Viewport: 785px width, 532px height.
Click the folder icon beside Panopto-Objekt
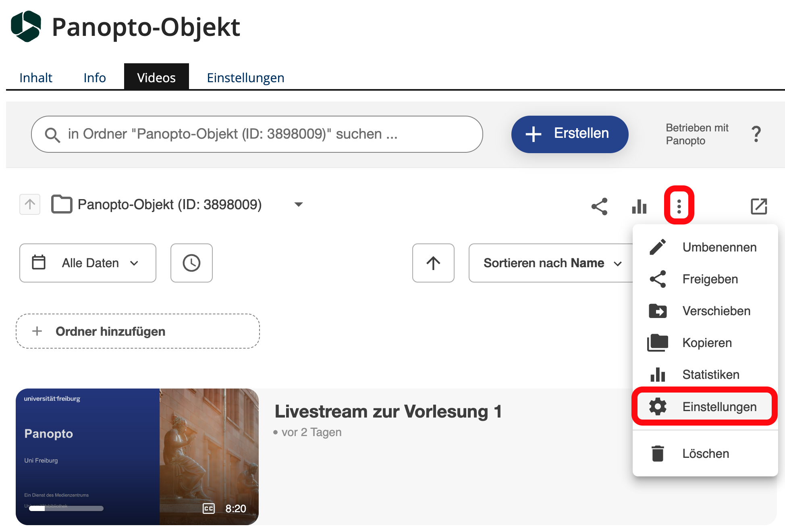click(62, 204)
